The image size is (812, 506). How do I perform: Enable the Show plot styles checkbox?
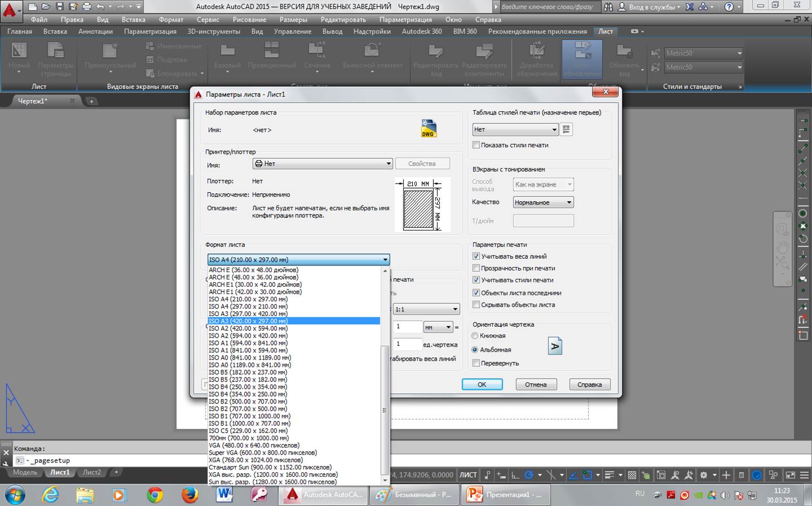[x=476, y=145]
